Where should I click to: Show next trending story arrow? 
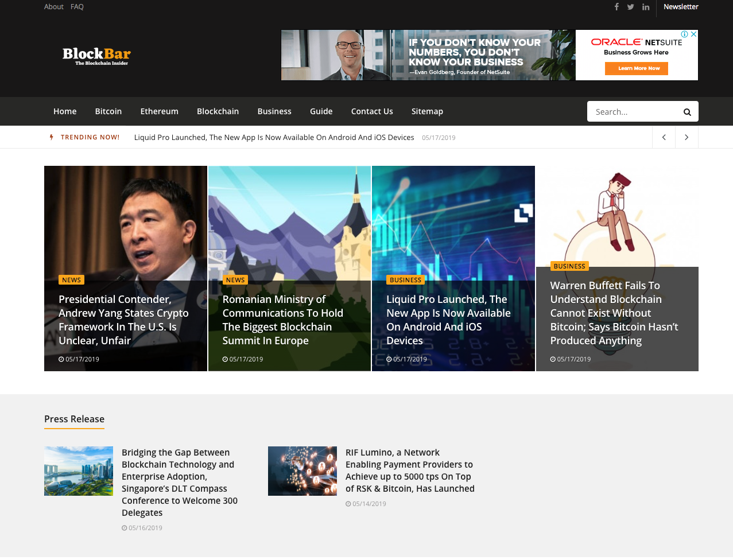coord(687,137)
